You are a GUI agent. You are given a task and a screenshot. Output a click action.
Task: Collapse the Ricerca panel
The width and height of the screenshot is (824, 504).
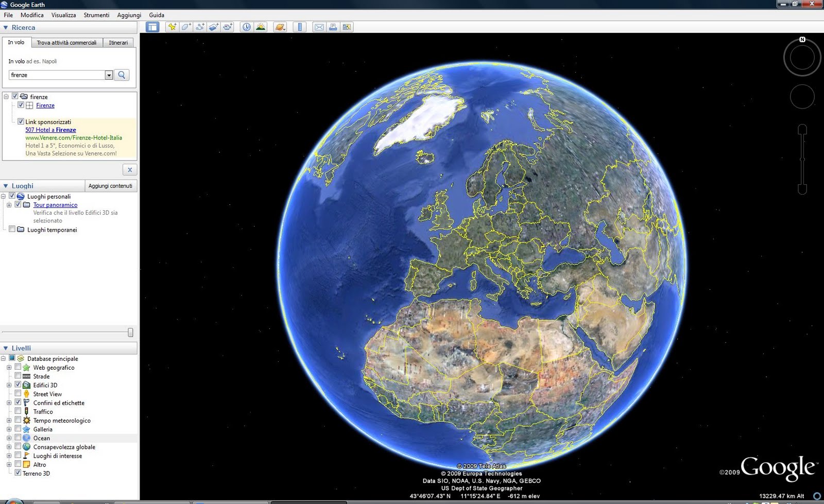pos(6,28)
